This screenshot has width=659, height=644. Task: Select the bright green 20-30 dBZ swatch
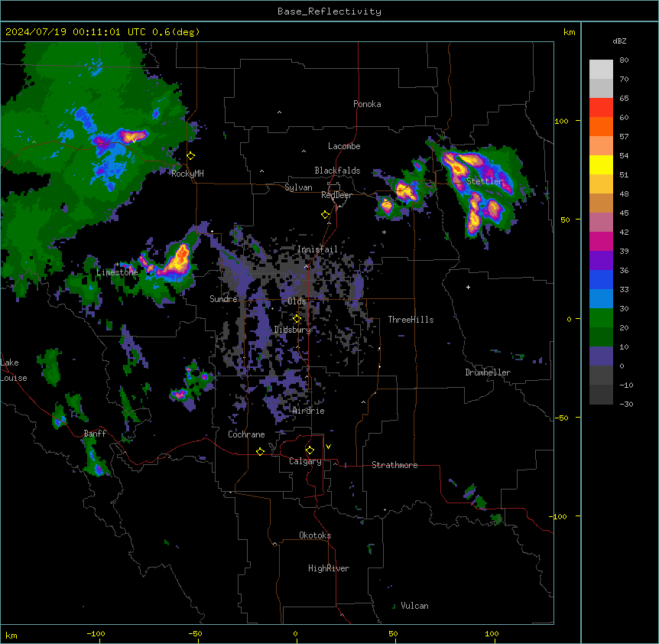click(601, 318)
